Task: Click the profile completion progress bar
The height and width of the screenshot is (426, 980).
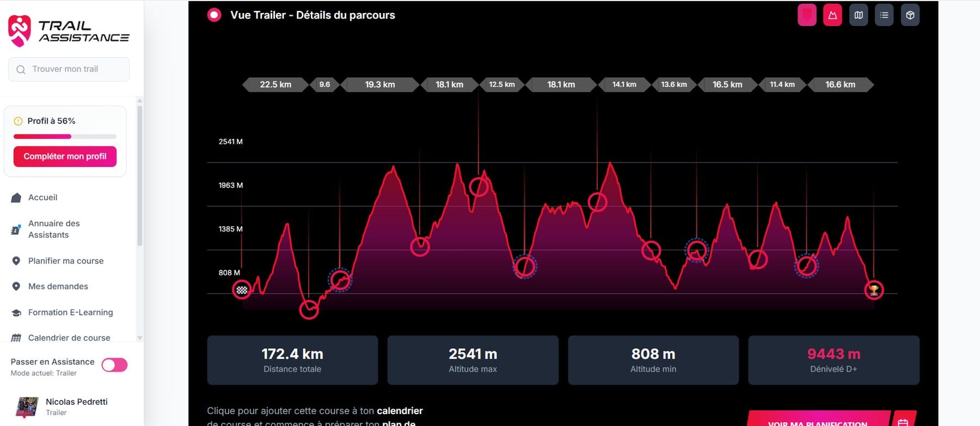Action: (x=65, y=137)
